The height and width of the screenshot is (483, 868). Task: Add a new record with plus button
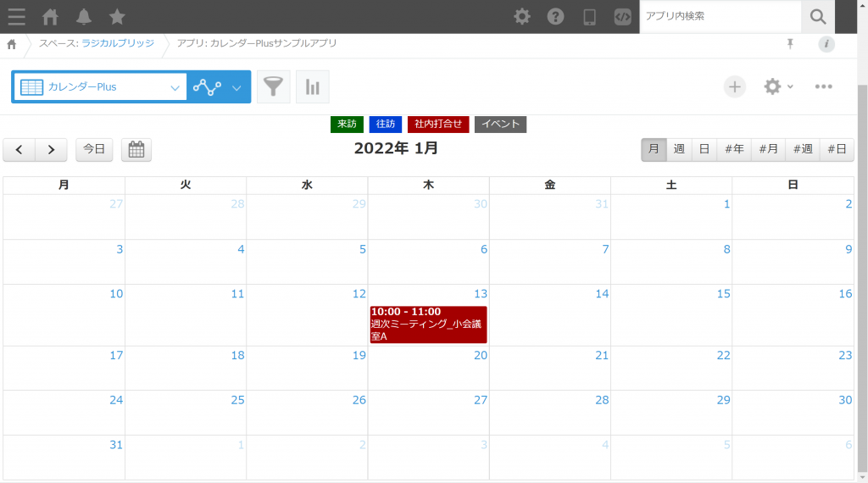(x=735, y=87)
